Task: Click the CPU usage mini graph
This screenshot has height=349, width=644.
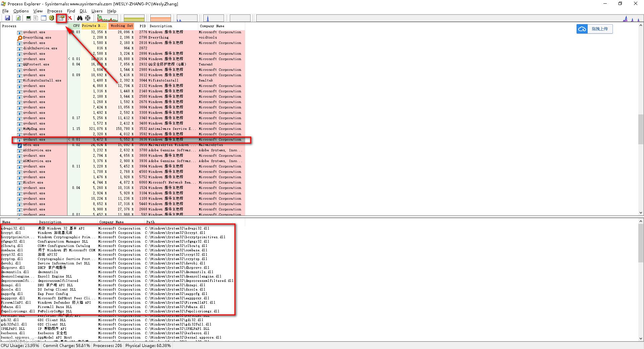Action: point(108,18)
